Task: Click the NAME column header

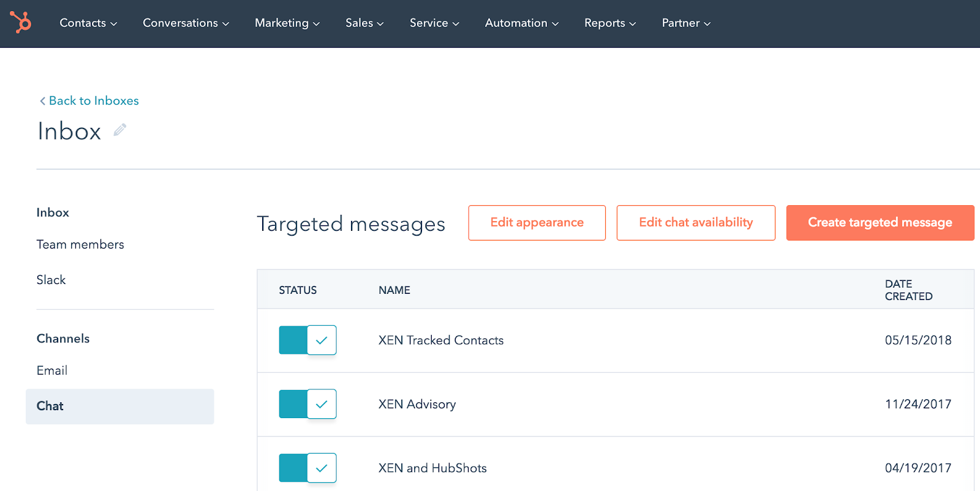Action: coord(394,290)
